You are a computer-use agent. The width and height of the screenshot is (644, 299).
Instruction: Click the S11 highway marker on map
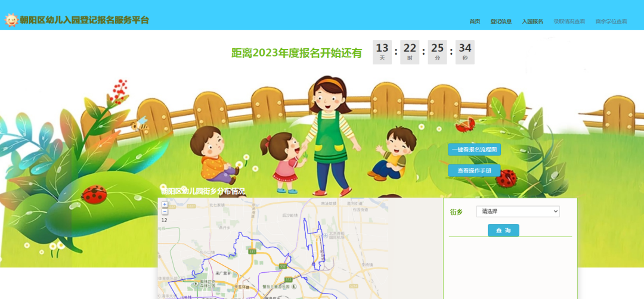coord(252,252)
